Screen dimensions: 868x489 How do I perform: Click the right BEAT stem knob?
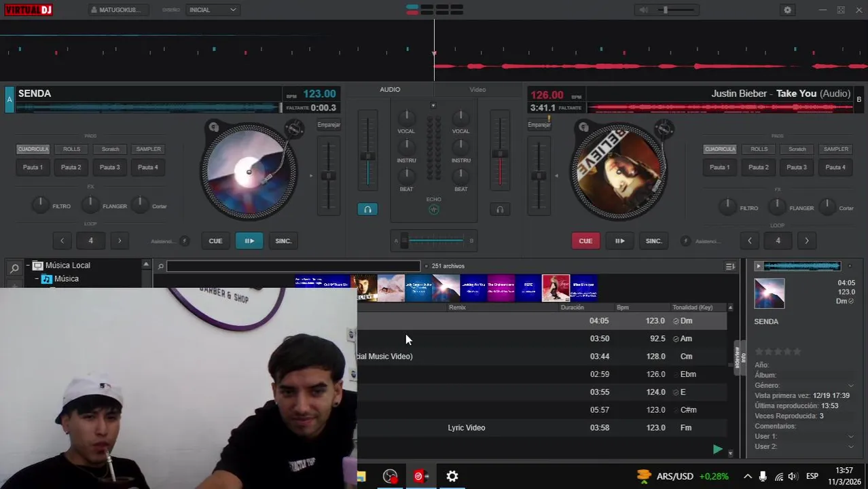tap(461, 175)
